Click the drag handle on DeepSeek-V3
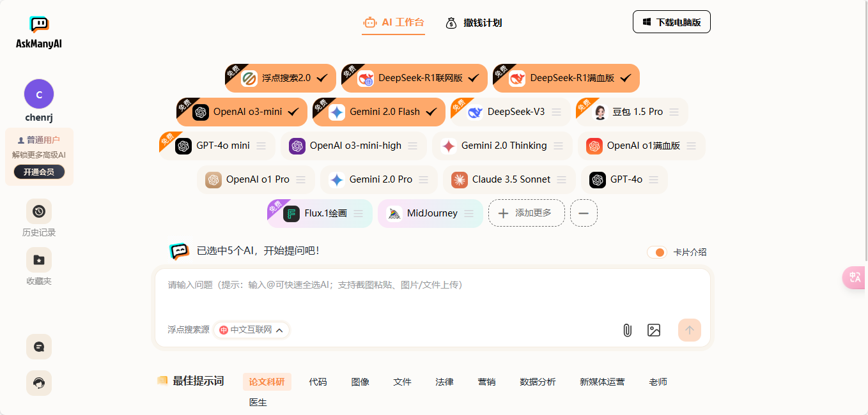This screenshot has width=868, height=415. click(x=557, y=112)
